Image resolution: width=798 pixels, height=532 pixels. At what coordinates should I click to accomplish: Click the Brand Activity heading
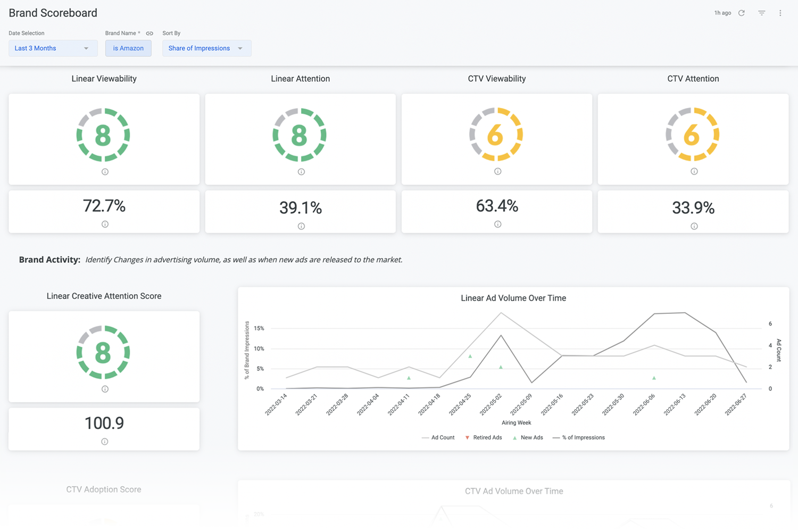(49, 260)
